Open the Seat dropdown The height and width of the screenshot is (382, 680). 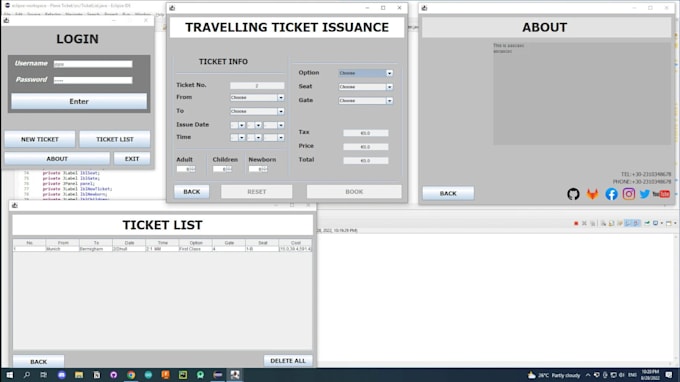click(366, 87)
